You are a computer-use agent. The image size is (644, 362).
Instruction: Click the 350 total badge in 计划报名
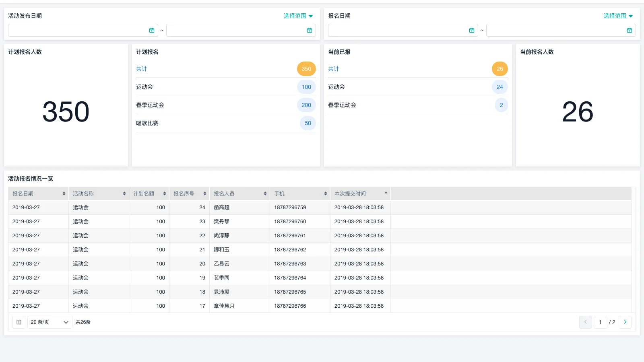(x=306, y=69)
